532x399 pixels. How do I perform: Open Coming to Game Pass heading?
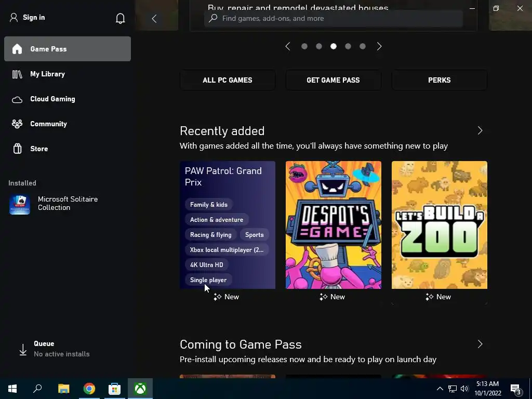click(x=241, y=344)
